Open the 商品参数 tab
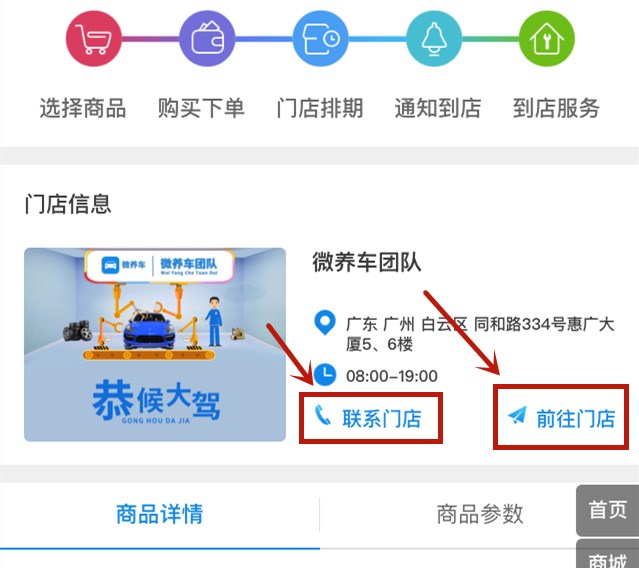The height and width of the screenshot is (568, 639). coord(480,513)
